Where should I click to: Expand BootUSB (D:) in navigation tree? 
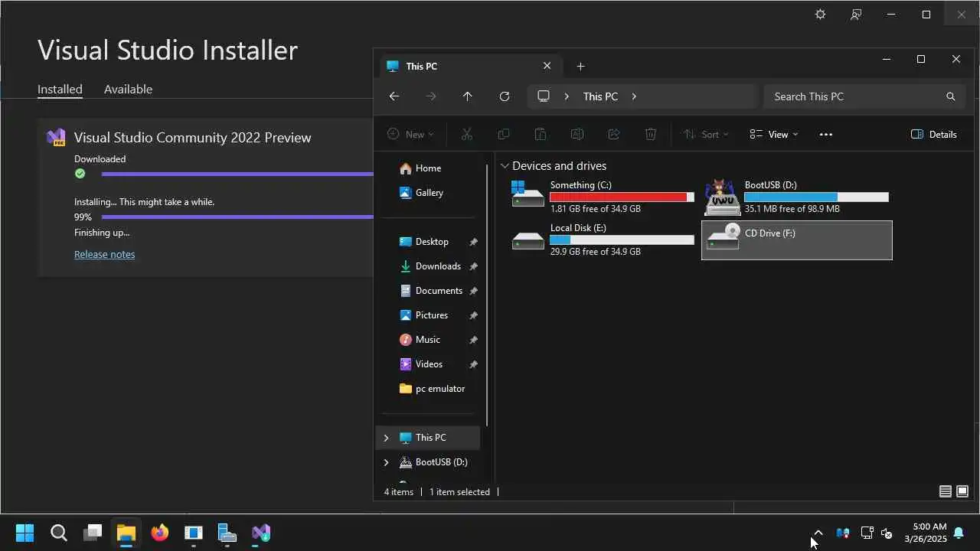pyautogui.click(x=386, y=462)
